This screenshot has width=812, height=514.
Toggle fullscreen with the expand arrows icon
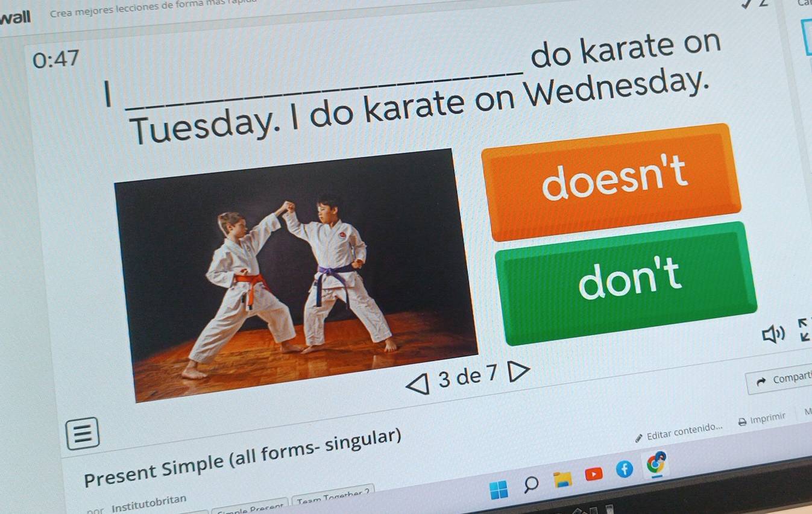[x=804, y=330]
